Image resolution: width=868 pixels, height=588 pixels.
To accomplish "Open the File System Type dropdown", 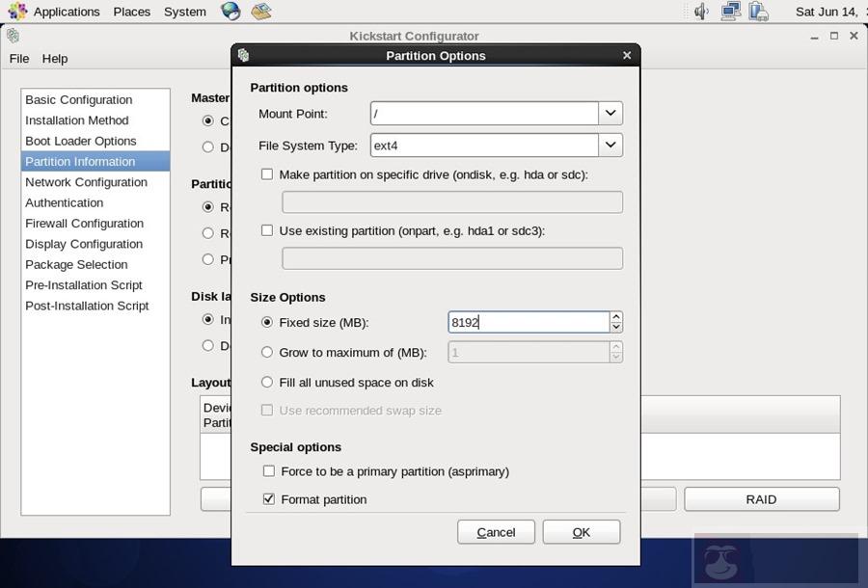I will point(610,146).
